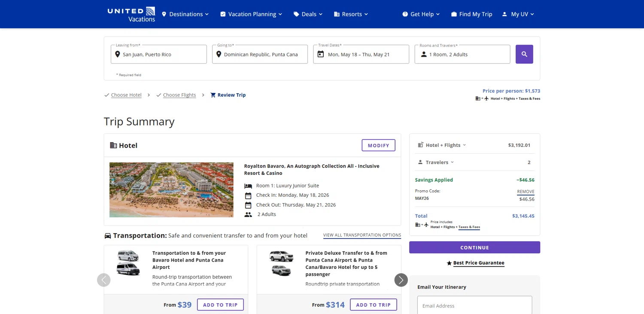Click the United Vacations logo

point(131,14)
